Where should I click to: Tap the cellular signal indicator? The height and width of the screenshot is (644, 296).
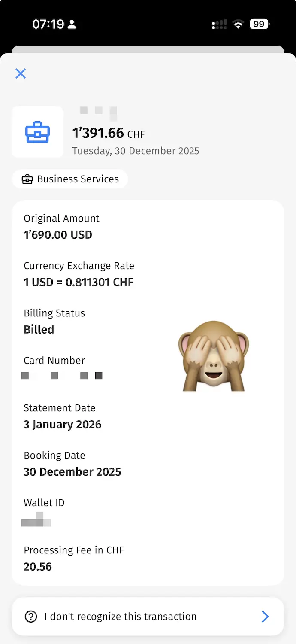point(219,24)
